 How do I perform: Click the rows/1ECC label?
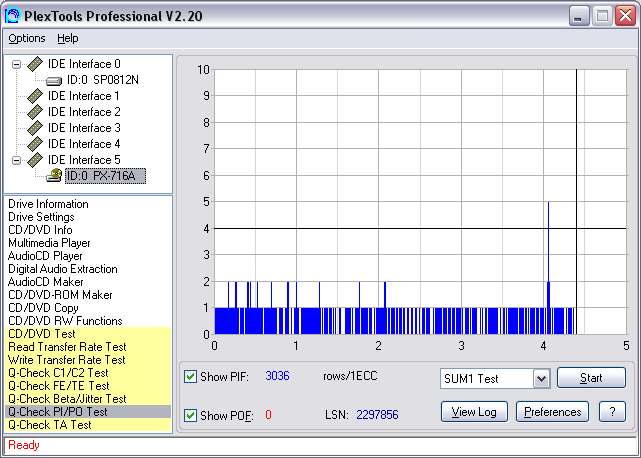[x=350, y=376]
